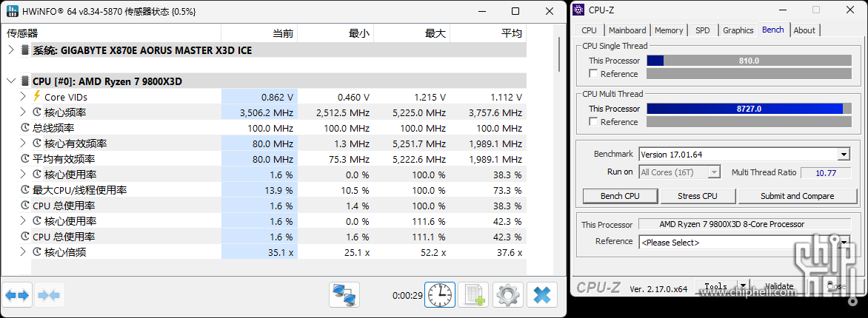Switch to the Mainboard tab
Viewport: 868px width, 318px height.
pyautogui.click(x=627, y=30)
